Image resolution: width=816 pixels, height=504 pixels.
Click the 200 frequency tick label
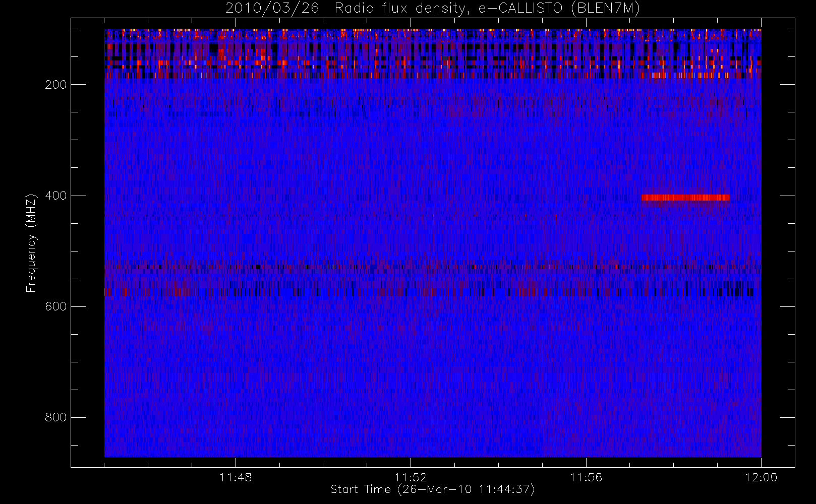(56, 85)
